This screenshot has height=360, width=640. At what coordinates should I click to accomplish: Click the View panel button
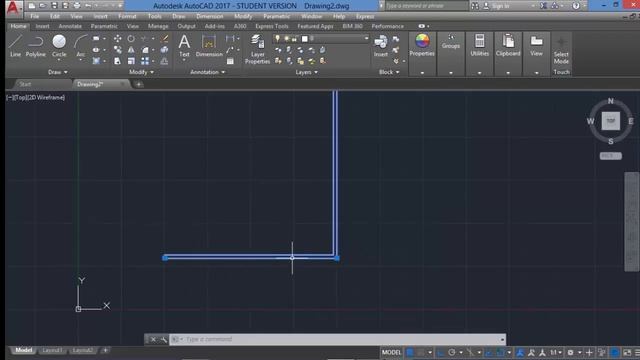coord(536,45)
